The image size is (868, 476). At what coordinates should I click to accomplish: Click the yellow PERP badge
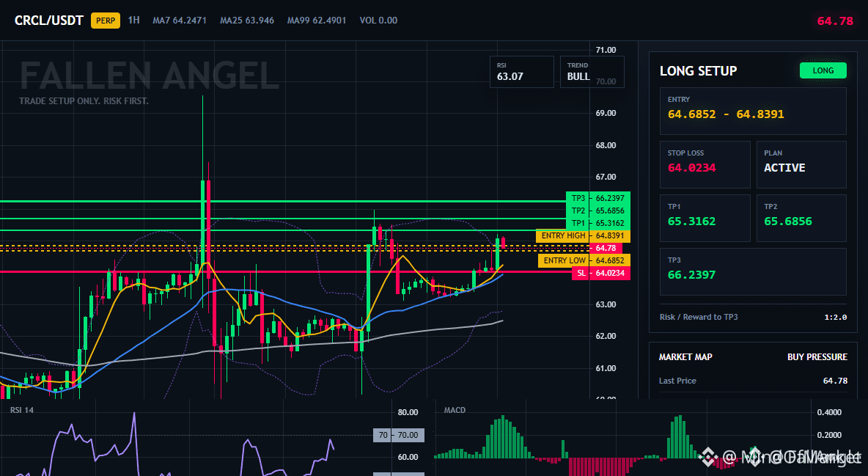tap(106, 21)
